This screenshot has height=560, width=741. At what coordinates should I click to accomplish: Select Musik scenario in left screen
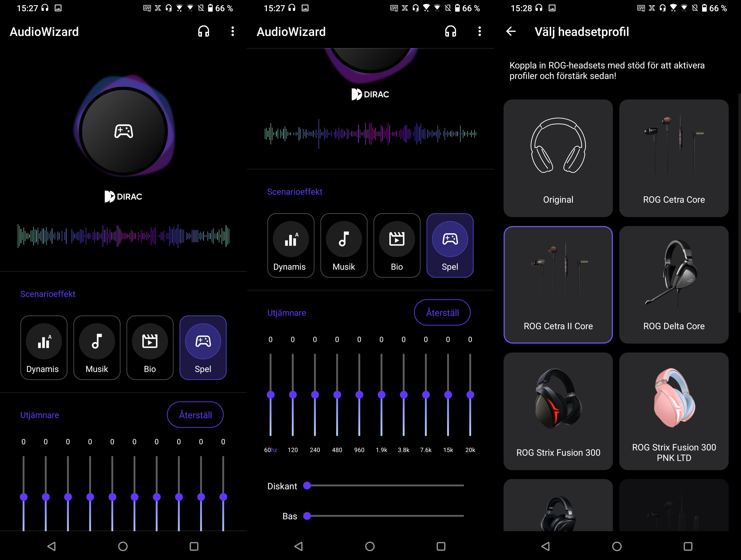(97, 347)
